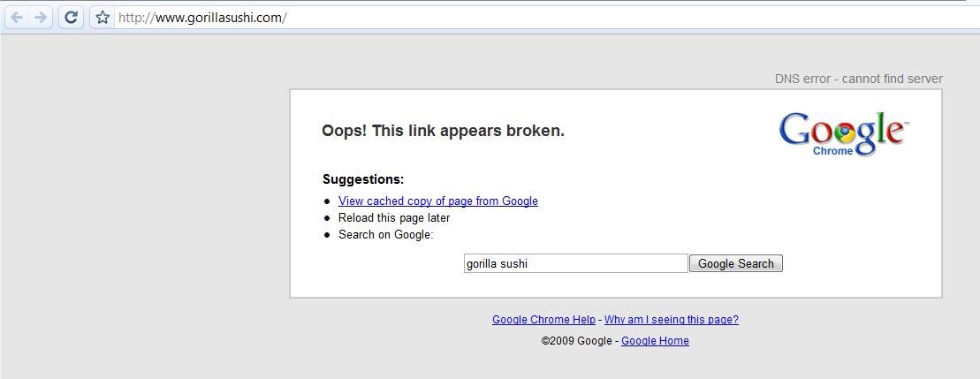Click the Reload this page later text
Image resolution: width=980 pixels, height=379 pixels.
click(394, 218)
